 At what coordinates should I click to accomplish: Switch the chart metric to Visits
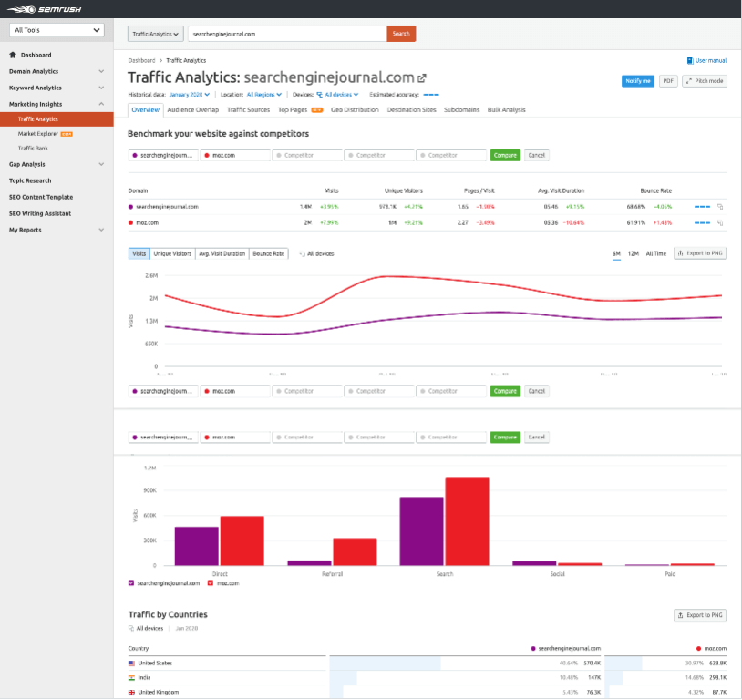[139, 253]
